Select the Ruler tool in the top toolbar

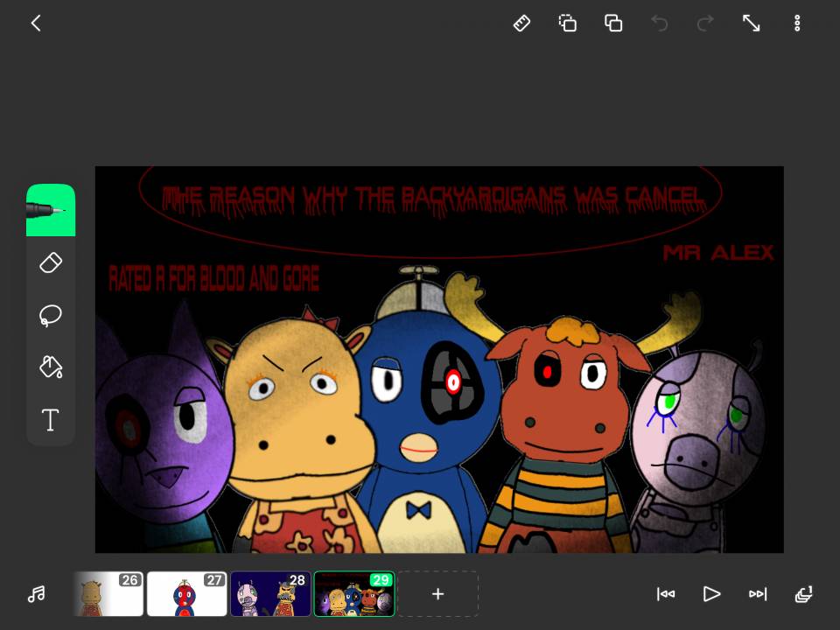click(x=521, y=24)
